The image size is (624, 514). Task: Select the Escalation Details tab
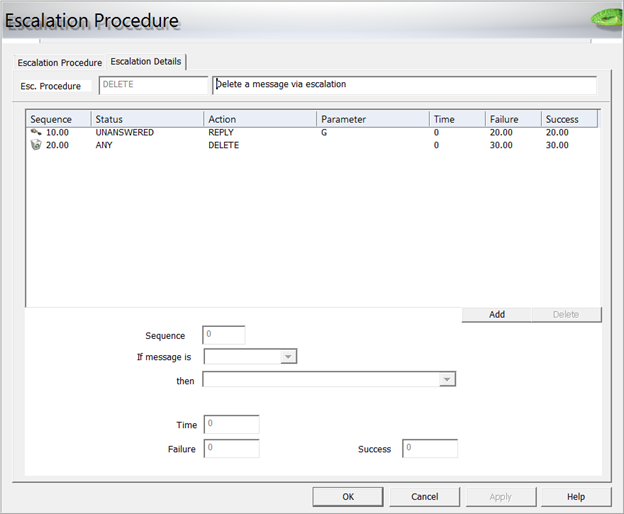(146, 61)
